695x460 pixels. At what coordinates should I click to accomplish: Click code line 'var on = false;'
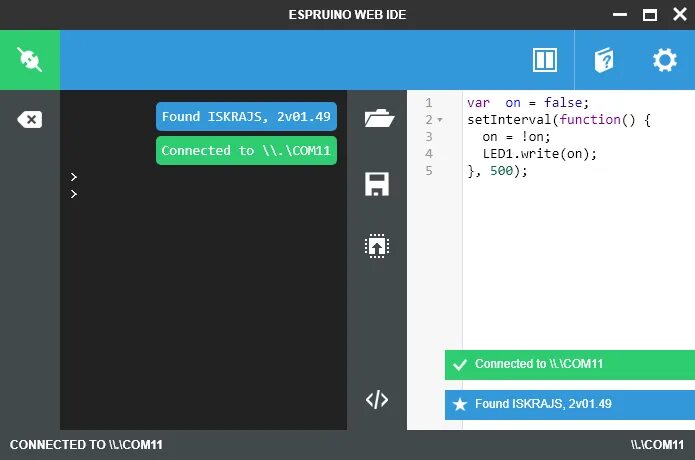pyautogui.click(x=527, y=103)
